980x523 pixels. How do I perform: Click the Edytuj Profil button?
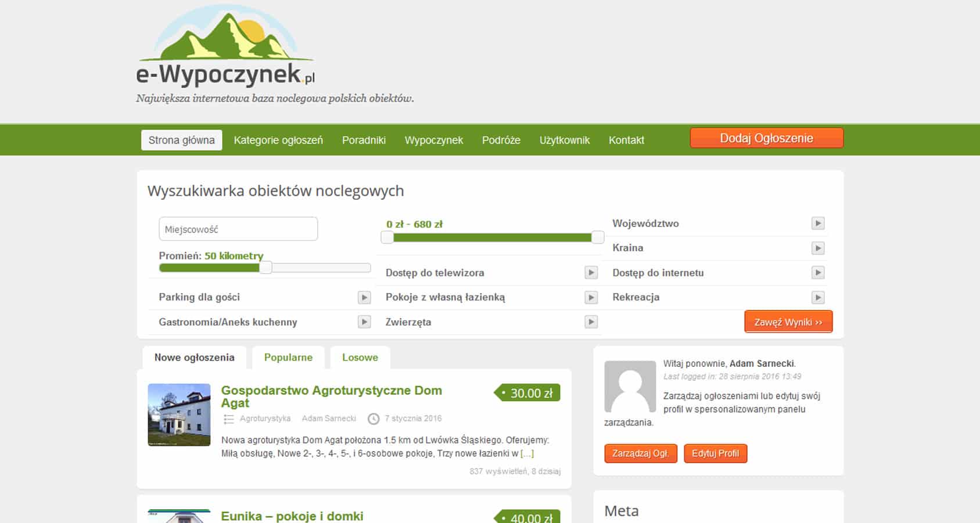pos(716,453)
